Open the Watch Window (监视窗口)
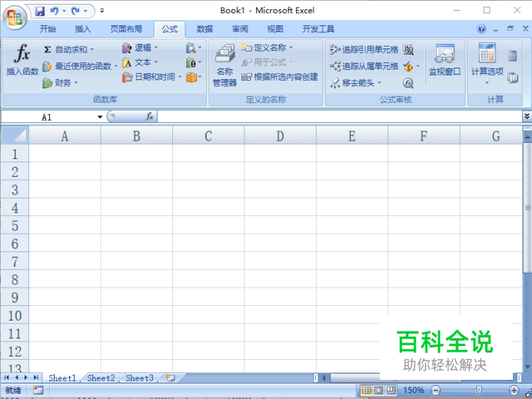Image resolution: width=532 pixels, height=399 pixels. 444,60
